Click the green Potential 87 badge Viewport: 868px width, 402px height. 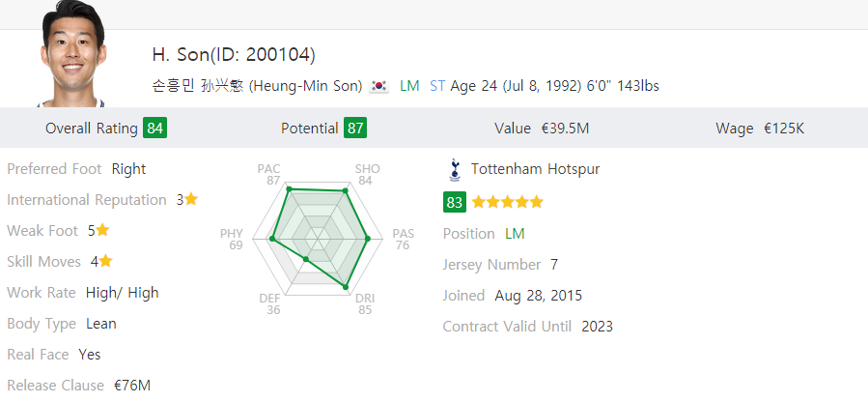click(355, 128)
